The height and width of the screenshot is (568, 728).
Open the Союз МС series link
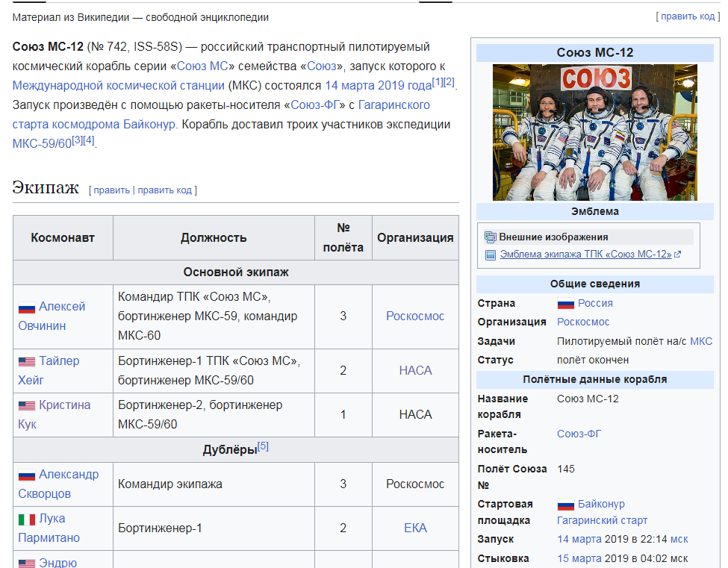[x=202, y=66]
